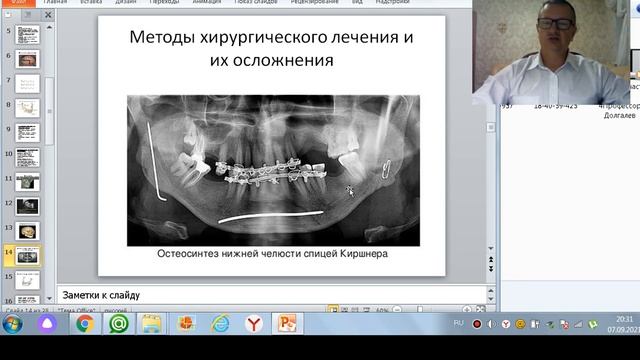Click zoom in plus button
This screenshot has height=360, width=640.
467,310
